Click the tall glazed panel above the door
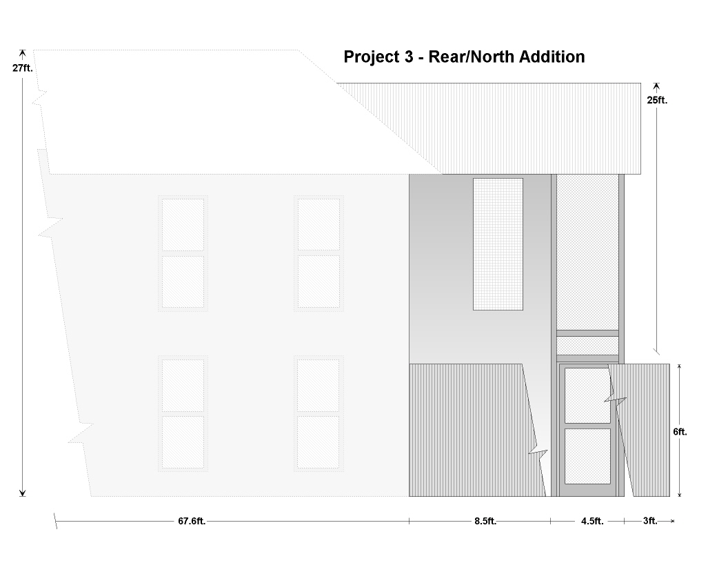The width and height of the screenshot is (728, 563). [587, 252]
